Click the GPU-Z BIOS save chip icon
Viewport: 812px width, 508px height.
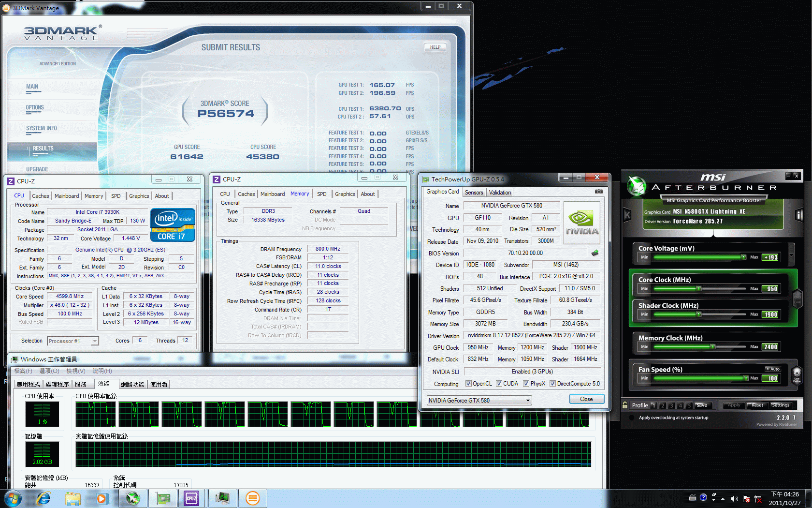(595, 253)
